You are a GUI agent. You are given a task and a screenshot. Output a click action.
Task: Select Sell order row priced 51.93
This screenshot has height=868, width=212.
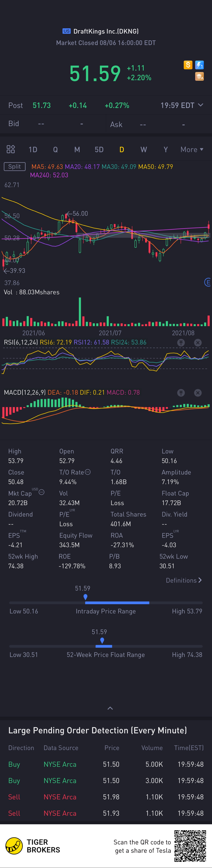[106, 813]
